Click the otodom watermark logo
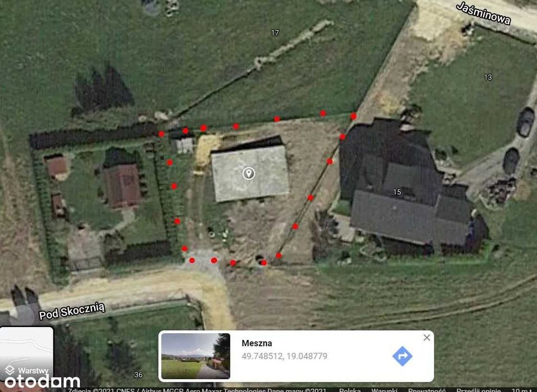Viewport: 537px width, 392px height. [42, 381]
